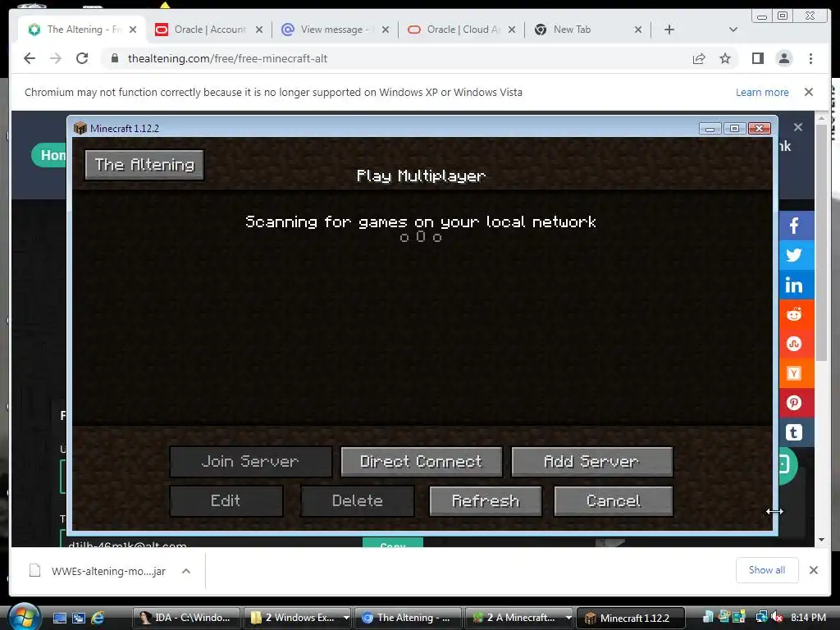Click the greyed Delete server button

pyautogui.click(x=358, y=501)
